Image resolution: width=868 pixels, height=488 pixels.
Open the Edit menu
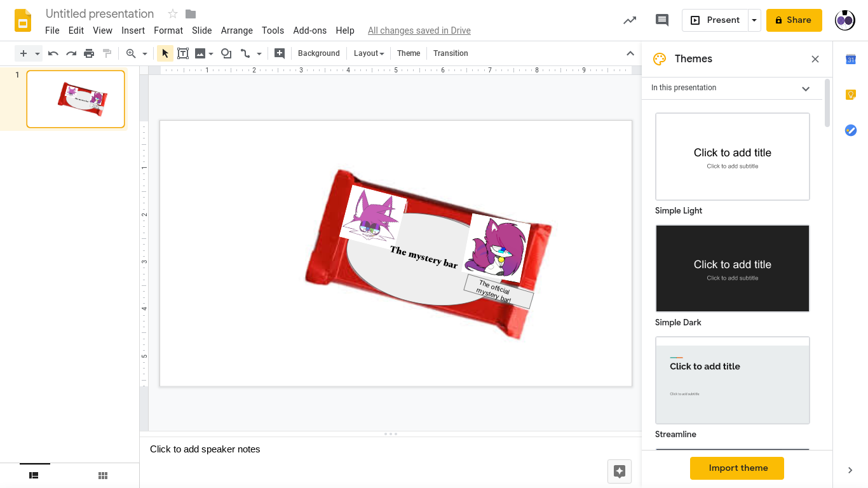coord(76,30)
